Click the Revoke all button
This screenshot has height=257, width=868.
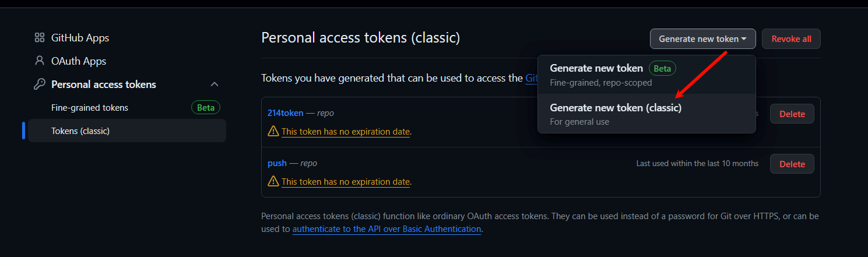[x=791, y=39]
